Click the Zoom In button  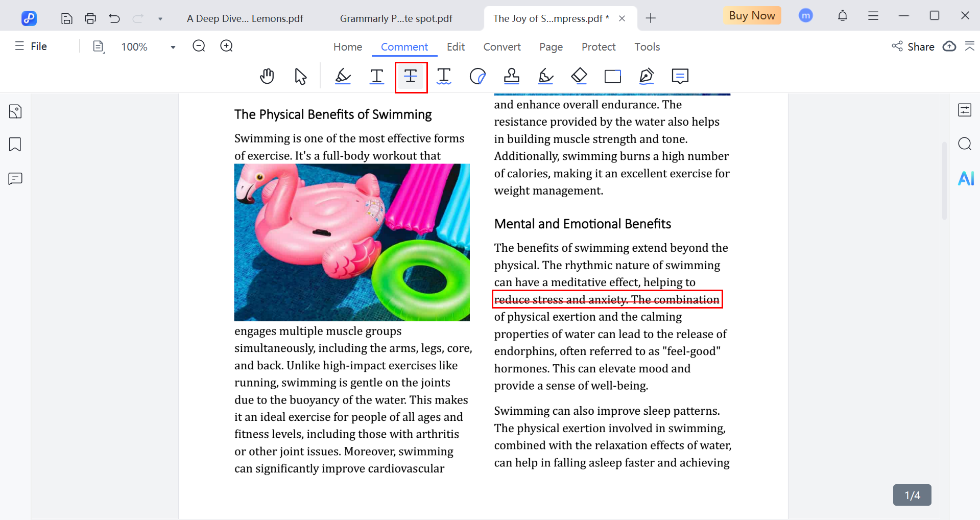pos(226,46)
